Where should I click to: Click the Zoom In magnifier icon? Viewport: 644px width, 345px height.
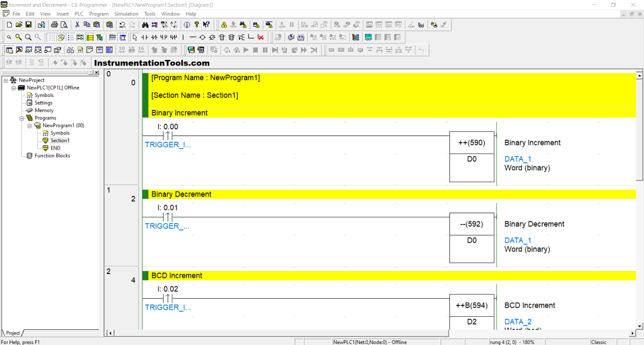tap(28, 37)
